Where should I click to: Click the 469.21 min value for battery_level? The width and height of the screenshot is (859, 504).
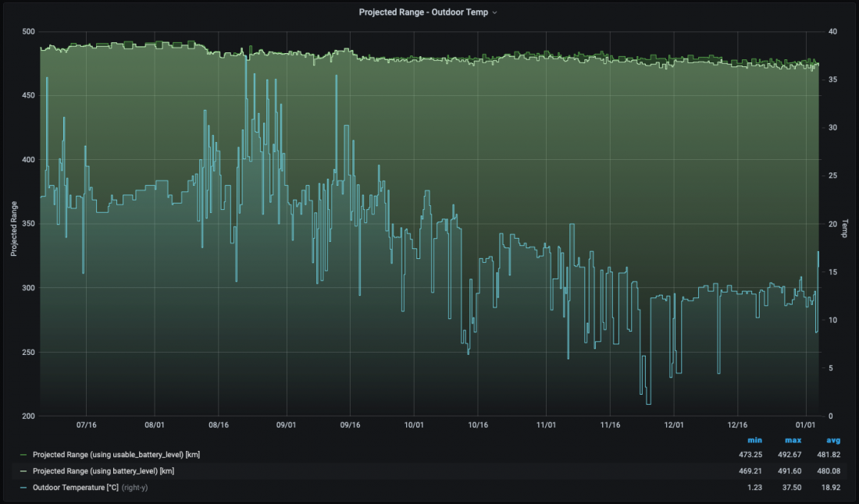(750, 470)
